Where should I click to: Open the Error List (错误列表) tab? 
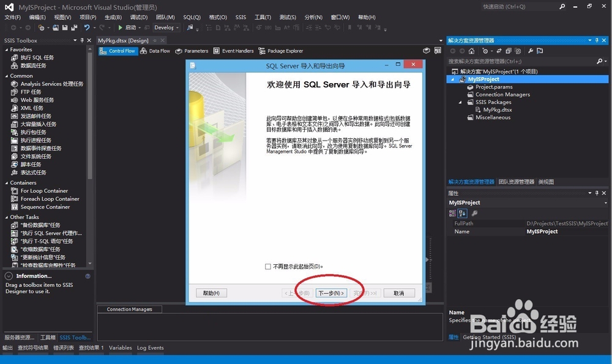pos(63,348)
